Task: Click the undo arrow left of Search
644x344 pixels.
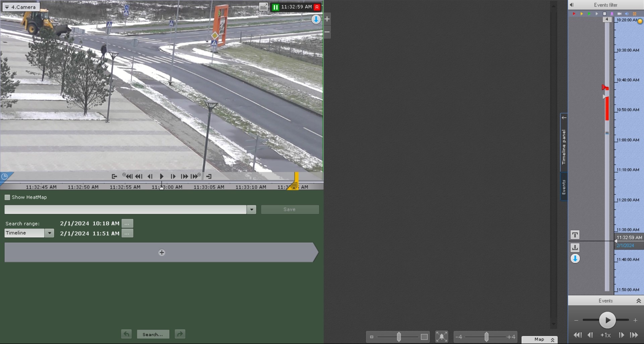Action: click(126, 334)
